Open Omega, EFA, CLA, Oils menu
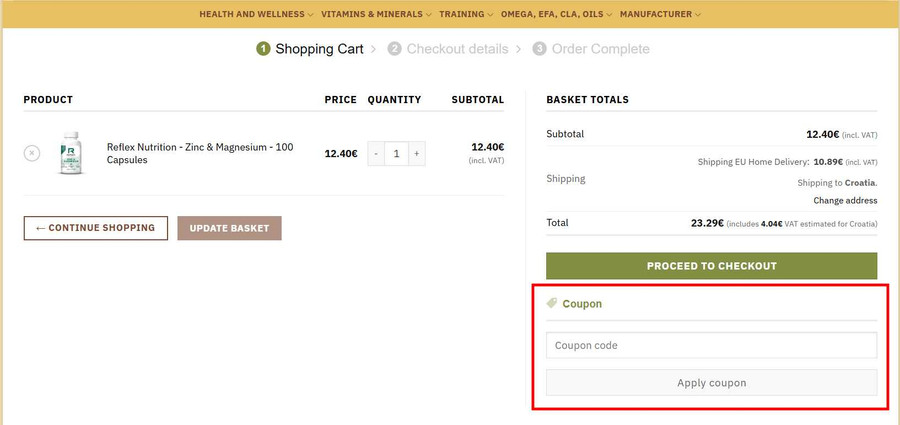This screenshot has height=425, width=900. [x=555, y=15]
